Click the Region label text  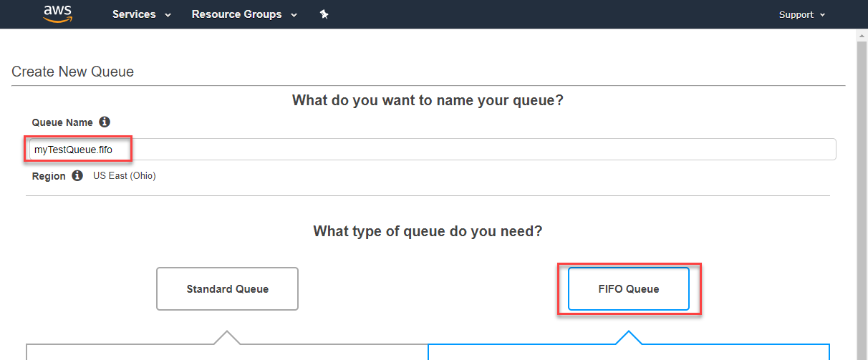click(x=49, y=176)
